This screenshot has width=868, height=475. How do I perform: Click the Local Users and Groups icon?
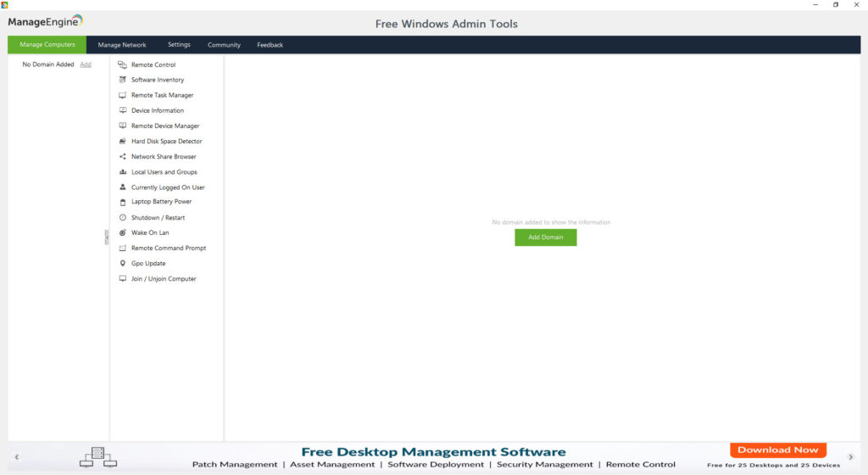pos(122,172)
